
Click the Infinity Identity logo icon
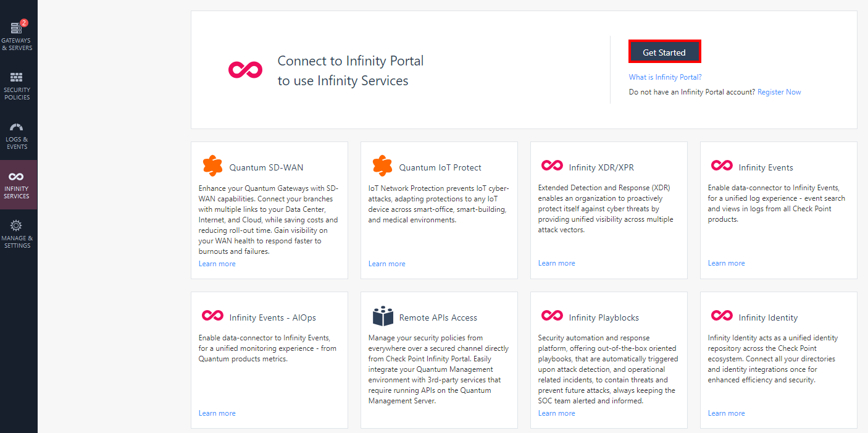pos(722,316)
